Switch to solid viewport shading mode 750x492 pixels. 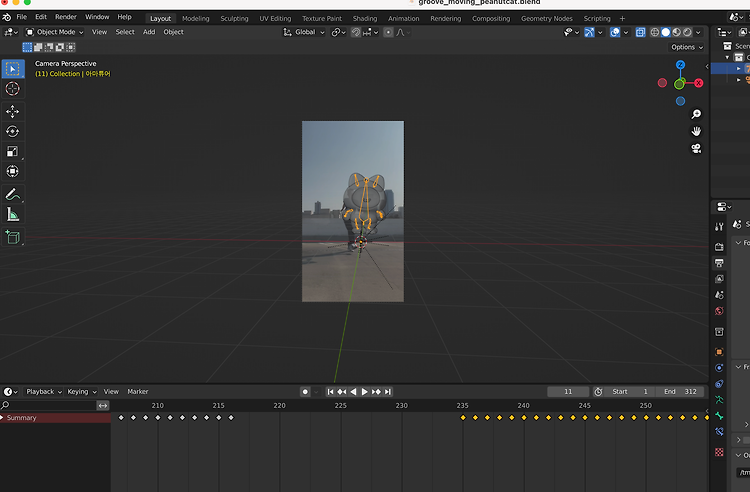664,32
